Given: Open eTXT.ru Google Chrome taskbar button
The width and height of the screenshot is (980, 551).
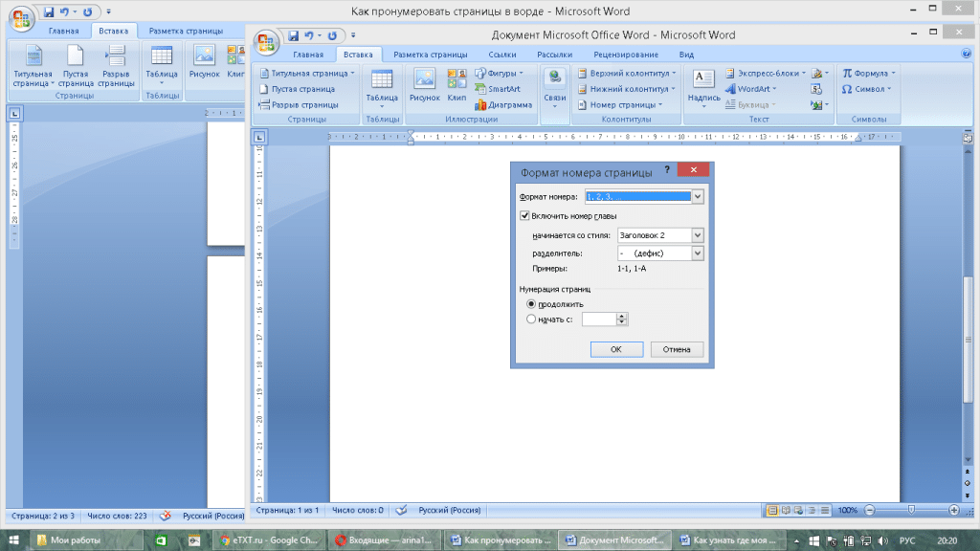Looking at the screenshot, I should click(269, 540).
